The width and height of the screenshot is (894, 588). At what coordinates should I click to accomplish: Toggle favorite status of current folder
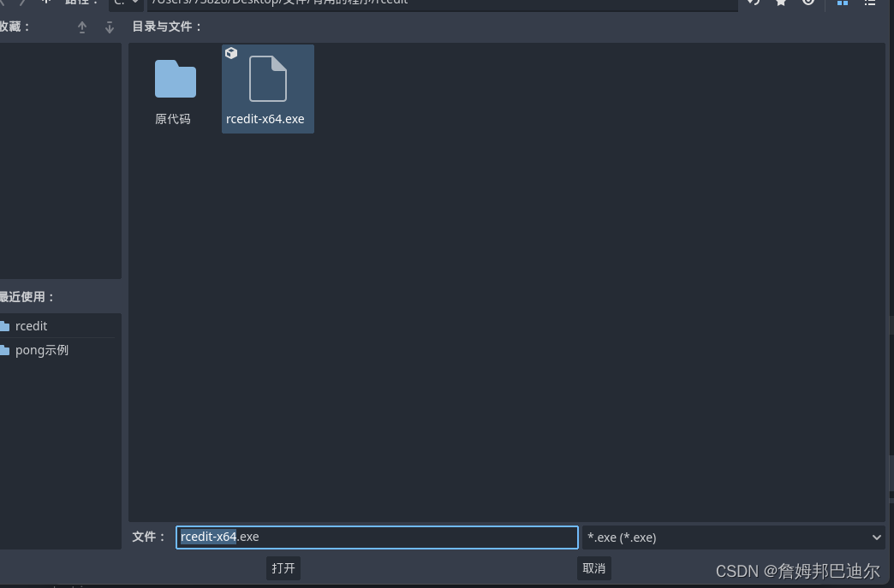[780, 3]
